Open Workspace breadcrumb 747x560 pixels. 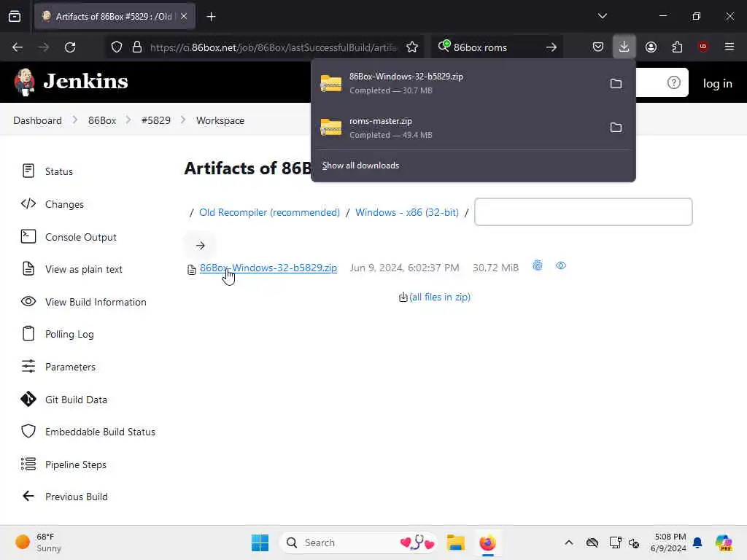pyautogui.click(x=220, y=120)
